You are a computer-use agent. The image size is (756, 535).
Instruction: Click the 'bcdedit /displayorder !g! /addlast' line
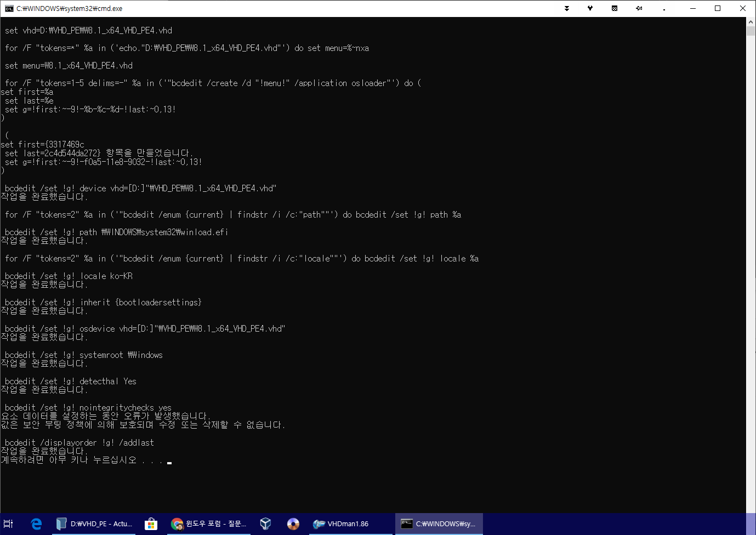point(79,443)
